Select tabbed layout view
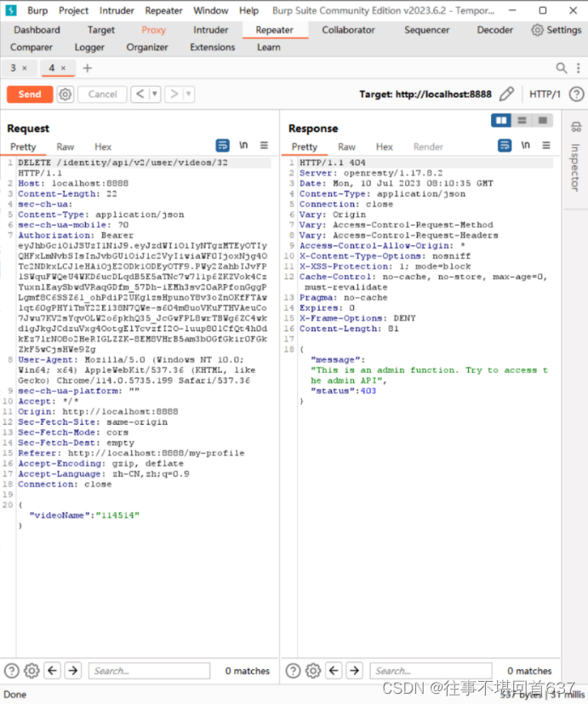Screen dimensions: 588x704 tap(542, 120)
